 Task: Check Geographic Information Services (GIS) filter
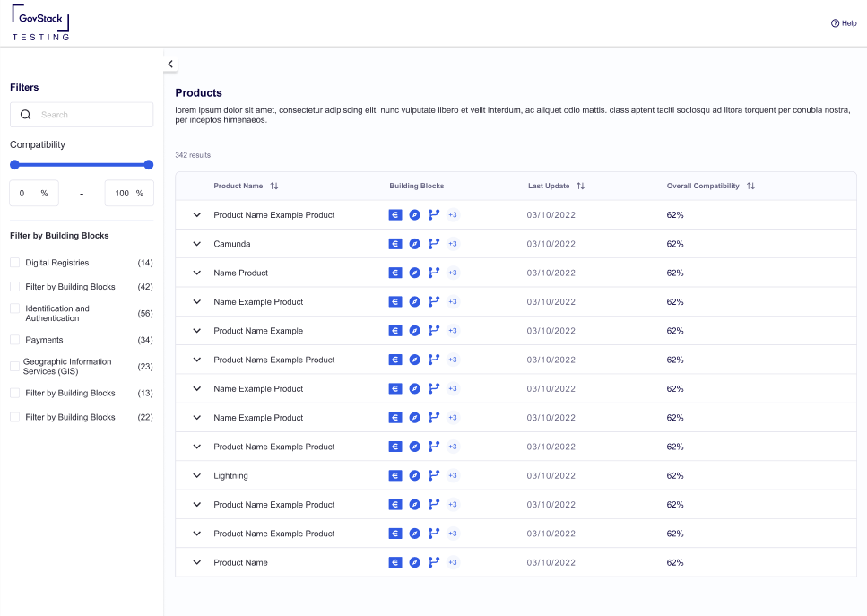[x=15, y=366]
